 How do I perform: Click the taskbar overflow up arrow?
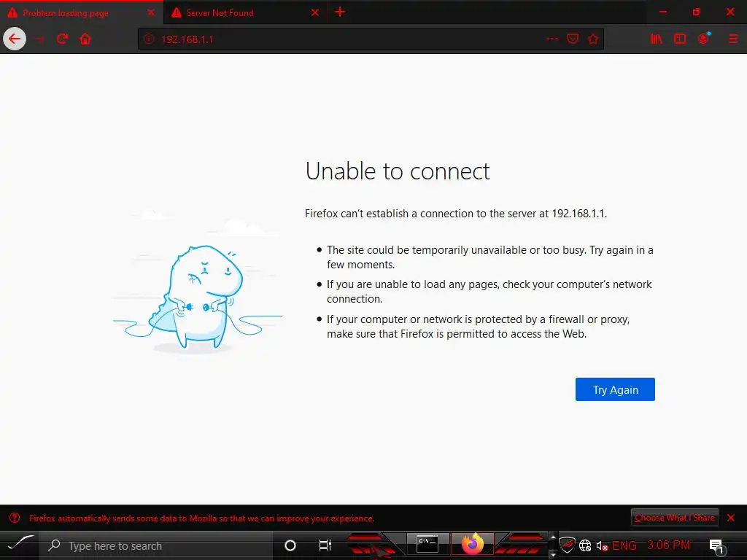553,537
